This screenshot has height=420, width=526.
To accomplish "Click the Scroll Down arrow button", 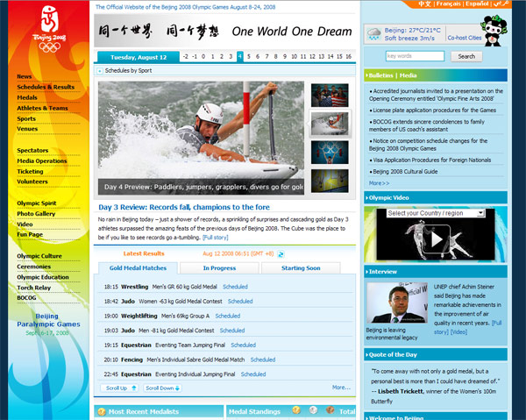I will [x=163, y=388].
